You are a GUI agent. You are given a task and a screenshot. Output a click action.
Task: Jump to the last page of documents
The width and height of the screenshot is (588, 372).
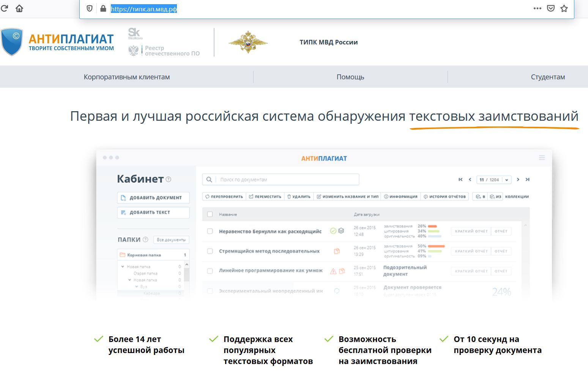click(x=527, y=180)
